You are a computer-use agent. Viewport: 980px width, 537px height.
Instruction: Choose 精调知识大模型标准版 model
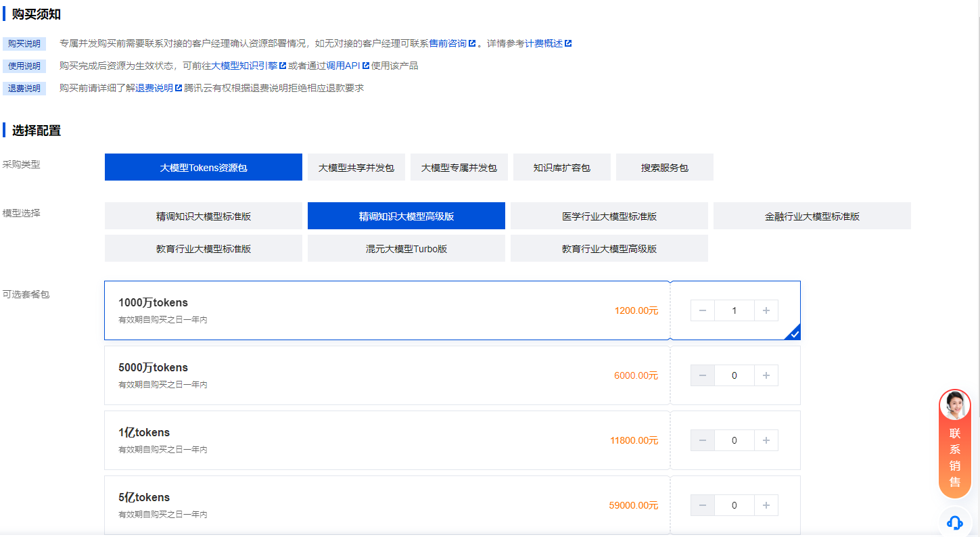(x=204, y=216)
